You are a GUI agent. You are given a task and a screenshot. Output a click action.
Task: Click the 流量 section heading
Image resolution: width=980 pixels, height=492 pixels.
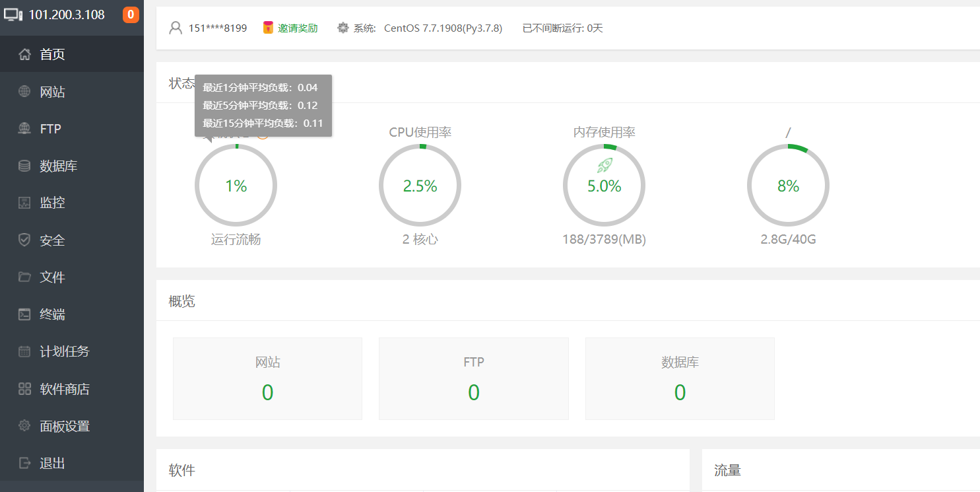pos(727,470)
